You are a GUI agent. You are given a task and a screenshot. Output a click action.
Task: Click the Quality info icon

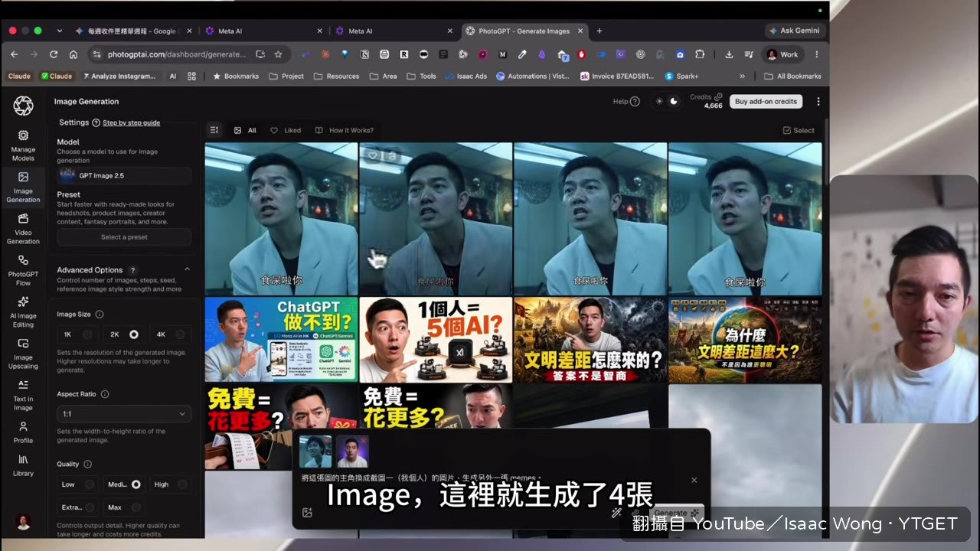pos(87,464)
